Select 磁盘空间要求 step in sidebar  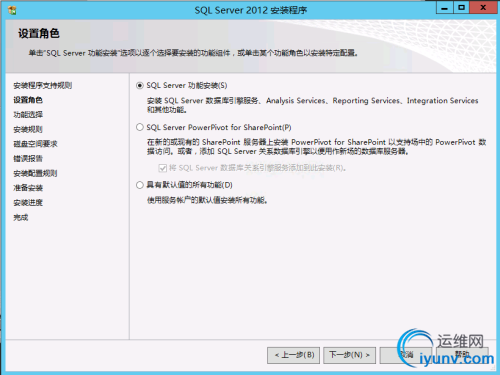click(35, 144)
